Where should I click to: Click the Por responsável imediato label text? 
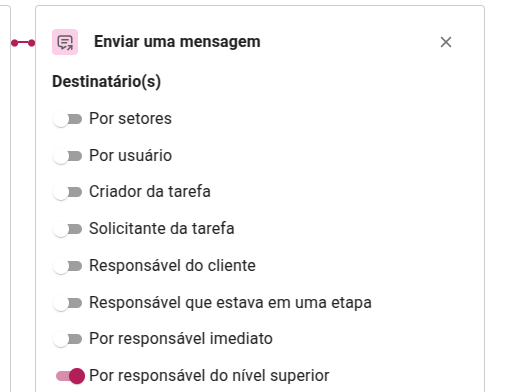click(181, 339)
